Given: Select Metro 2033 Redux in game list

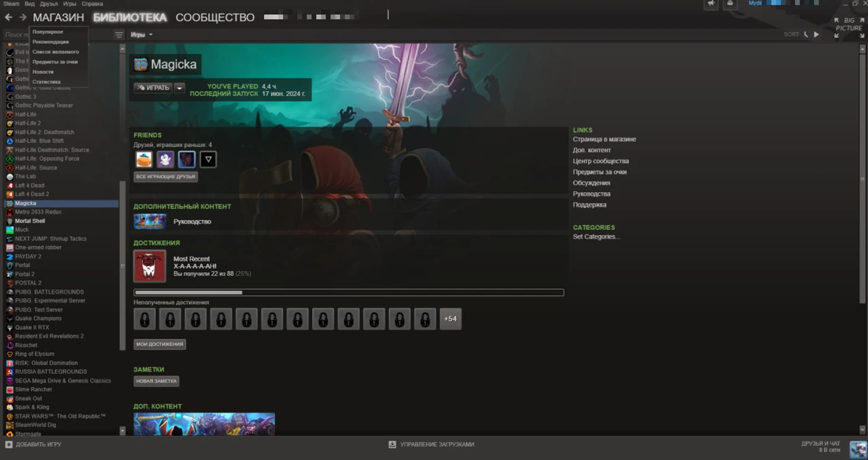Looking at the screenshot, I should [38, 212].
